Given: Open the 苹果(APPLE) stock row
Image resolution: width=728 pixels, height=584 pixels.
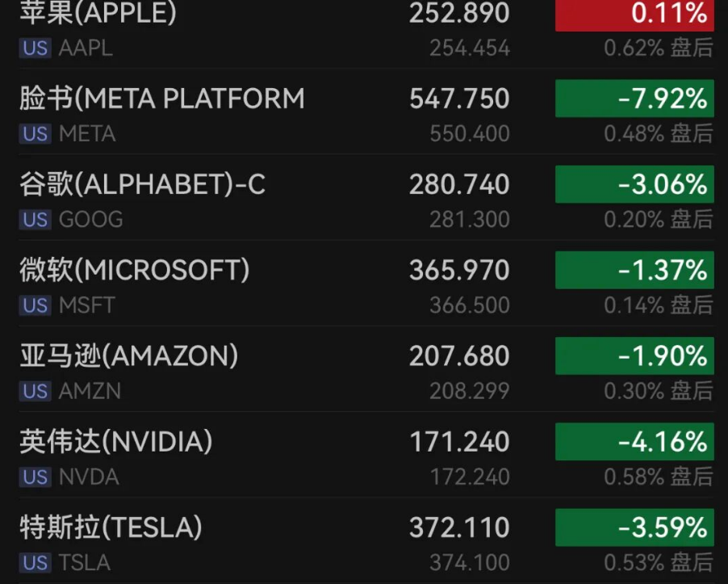Looking at the screenshot, I should pos(98,14).
